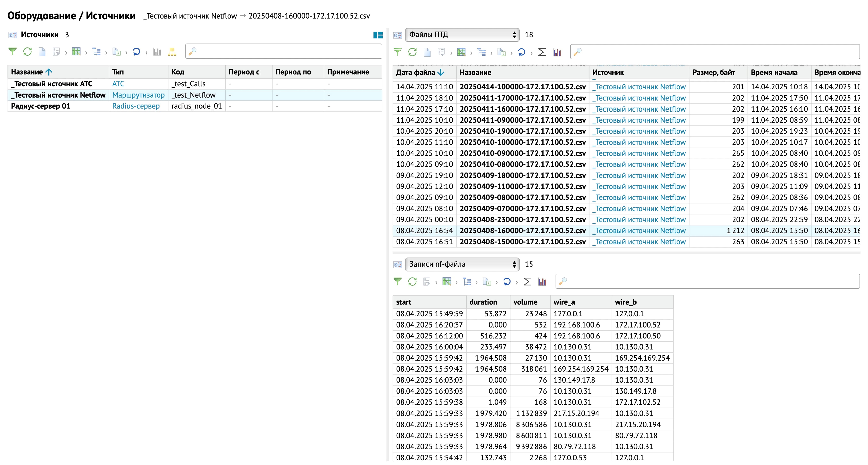Create new record in Файлы ПТД panel
This screenshot has width=868, height=465.
coord(427,52)
